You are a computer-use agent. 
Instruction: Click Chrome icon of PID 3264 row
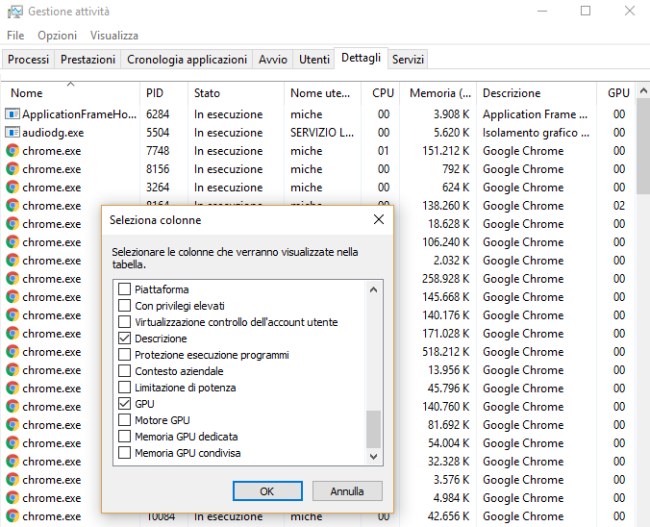click(12, 187)
